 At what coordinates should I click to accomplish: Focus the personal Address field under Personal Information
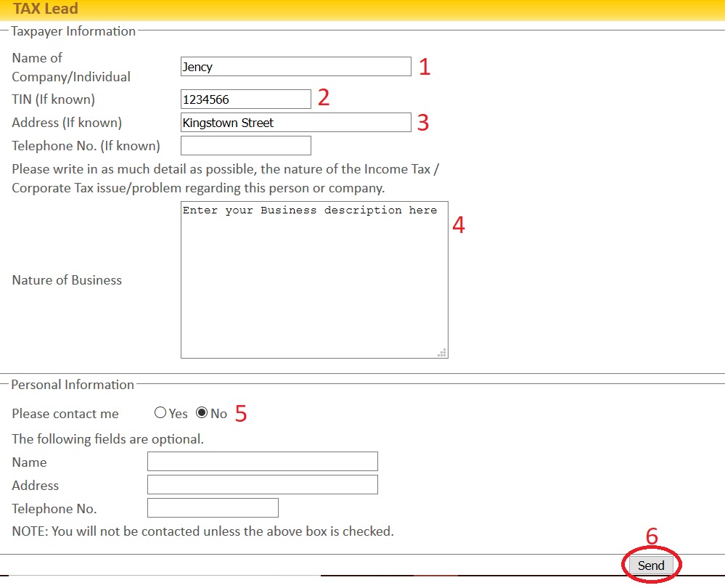[x=262, y=485]
